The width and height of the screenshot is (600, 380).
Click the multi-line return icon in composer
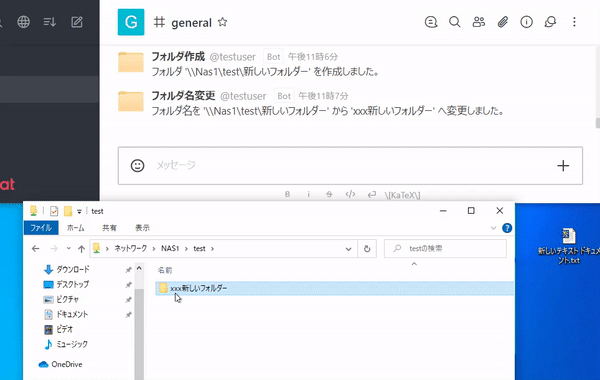point(372,194)
